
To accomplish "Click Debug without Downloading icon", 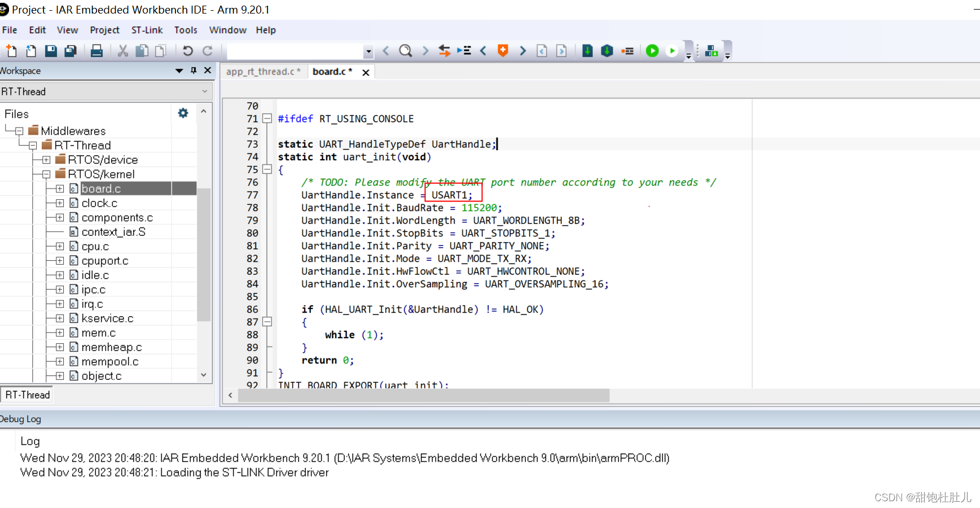I will point(672,51).
